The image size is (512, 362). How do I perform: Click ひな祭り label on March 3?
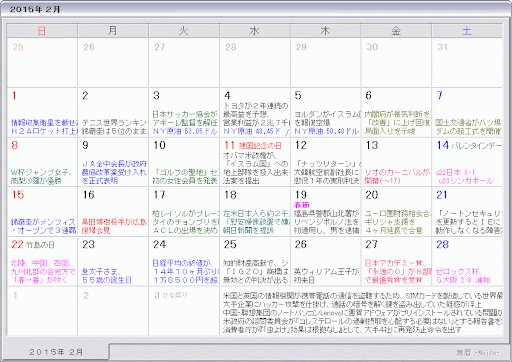coord(175,295)
